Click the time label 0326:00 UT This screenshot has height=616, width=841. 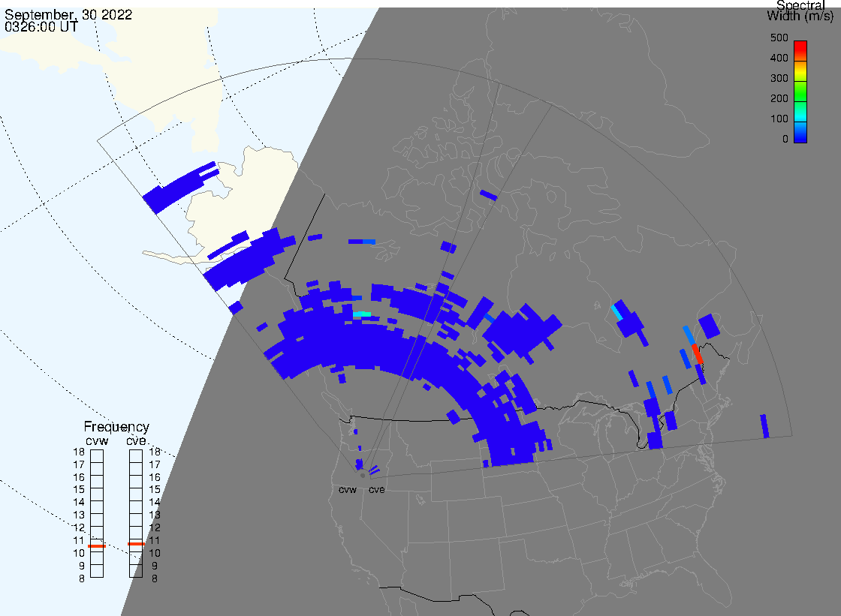[41, 27]
